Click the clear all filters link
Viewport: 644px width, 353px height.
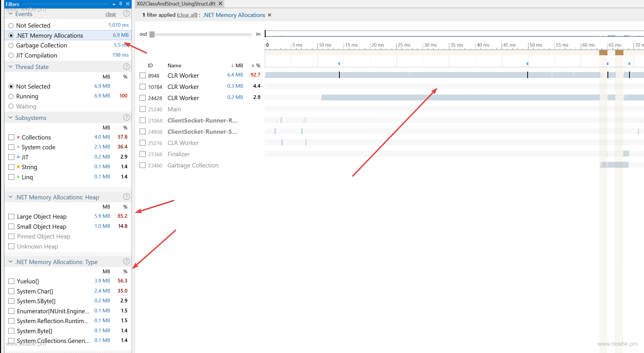tap(187, 15)
